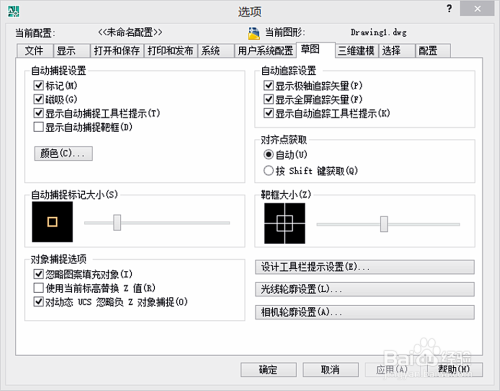
Task: Click the 应用(A) button
Action: coord(392,370)
